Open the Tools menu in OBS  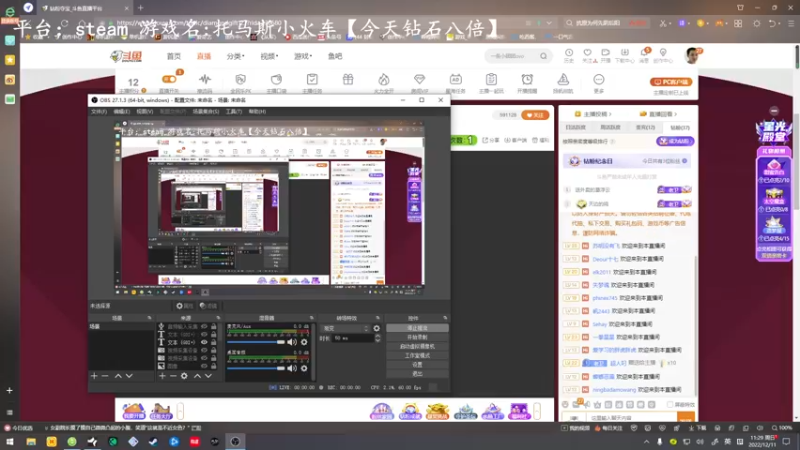point(234,111)
